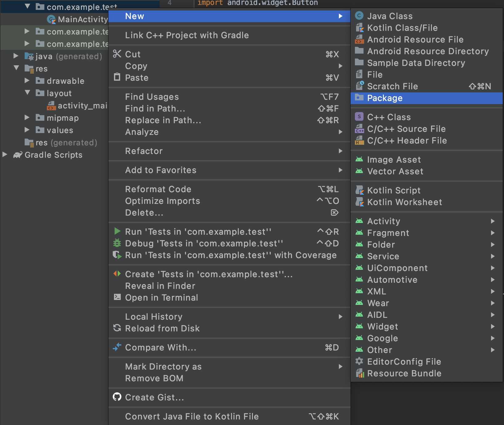Select the File entry in New submenu
The image size is (504, 425).
tap(426, 75)
